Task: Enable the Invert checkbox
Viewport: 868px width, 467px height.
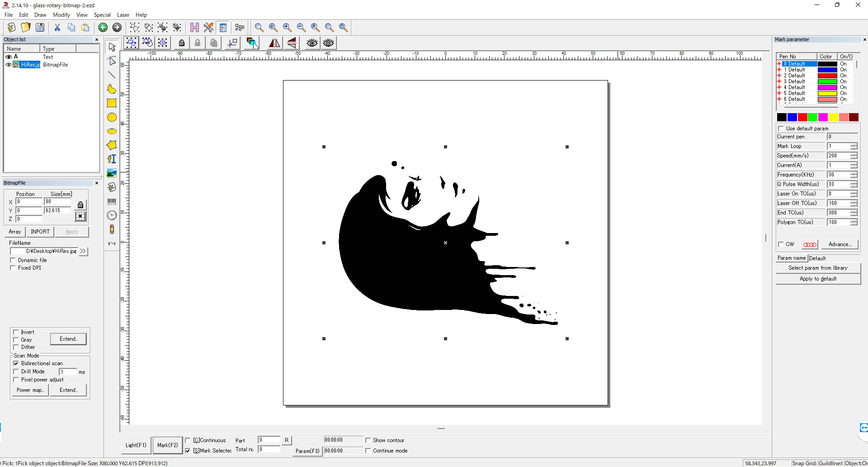Action: click(16, 332)
